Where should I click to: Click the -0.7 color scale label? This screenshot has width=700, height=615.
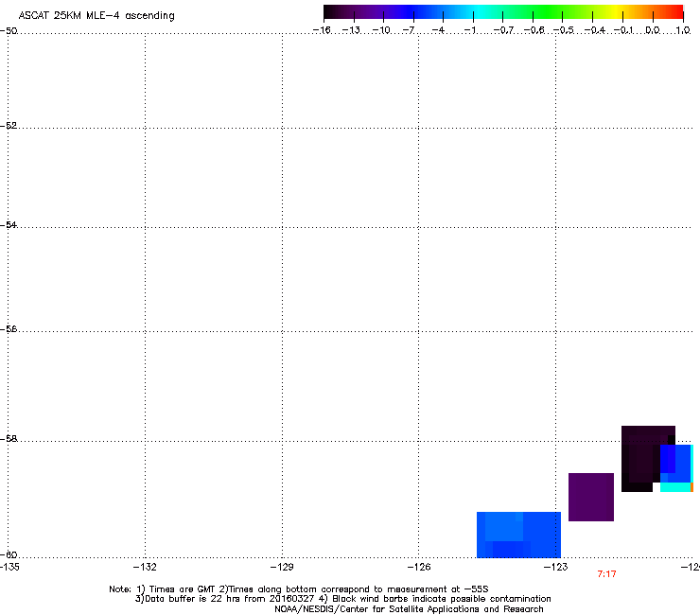click(503, 30)
